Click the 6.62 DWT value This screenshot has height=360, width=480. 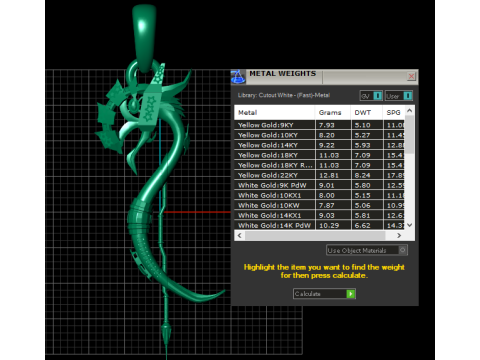coord(362,225)
